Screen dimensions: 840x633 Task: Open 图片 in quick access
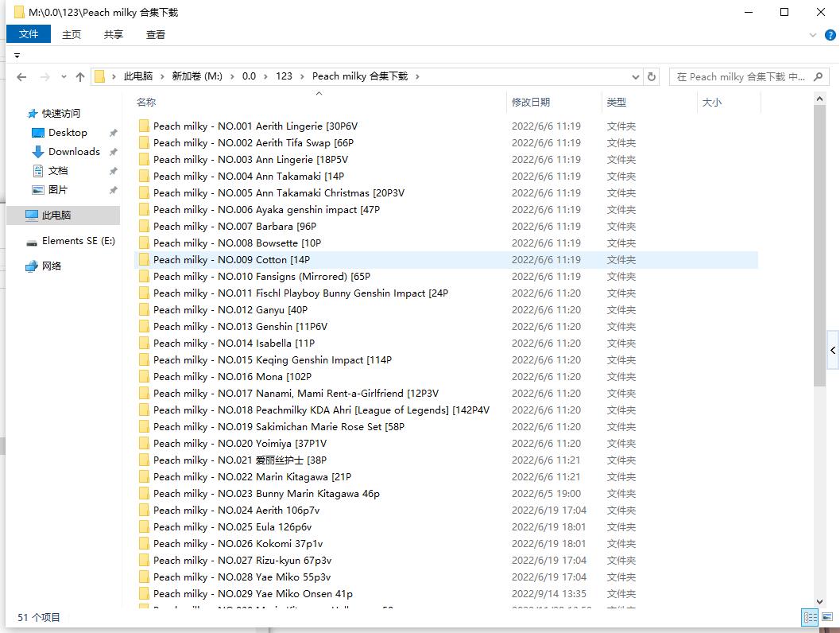point(58,190)
